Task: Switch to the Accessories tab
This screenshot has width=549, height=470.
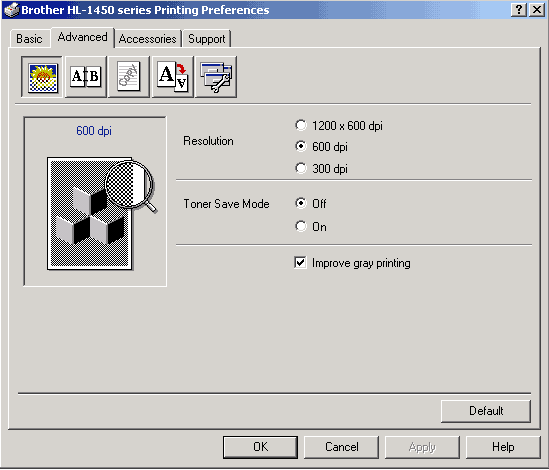Action: (148, 39)
